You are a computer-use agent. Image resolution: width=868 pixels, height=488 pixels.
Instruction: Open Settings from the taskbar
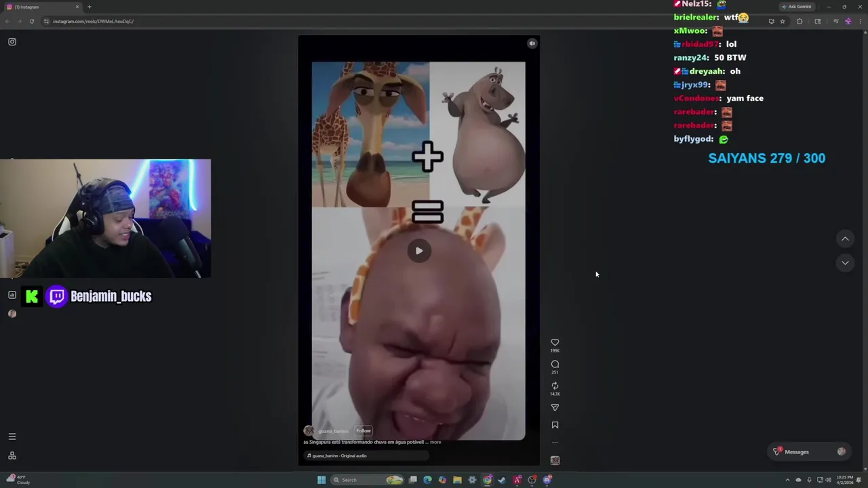point(472,480)
